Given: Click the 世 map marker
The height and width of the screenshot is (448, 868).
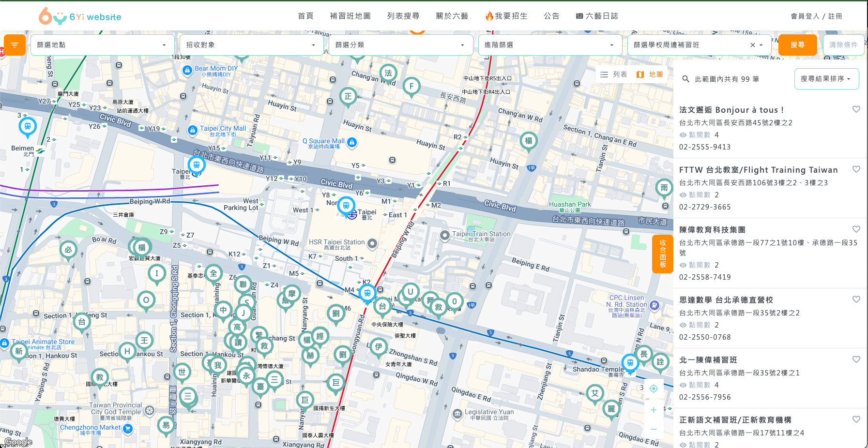Looking at the screenshot, I should [x=182, y=373].
